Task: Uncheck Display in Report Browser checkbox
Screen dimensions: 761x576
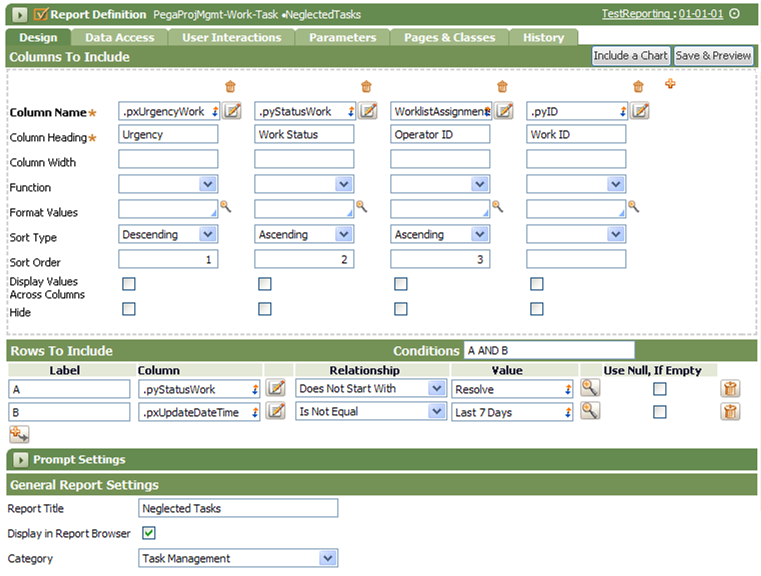Action: click(x=149, y=533)
